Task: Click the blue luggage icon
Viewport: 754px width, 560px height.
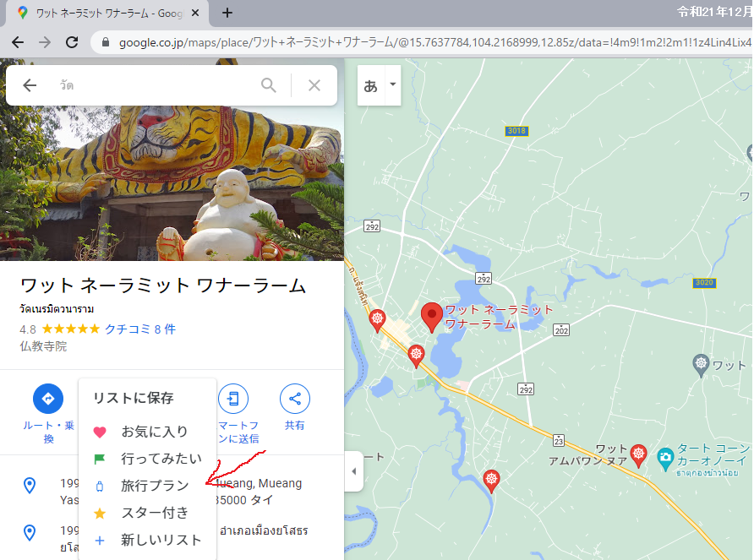Action: [100, 486]
